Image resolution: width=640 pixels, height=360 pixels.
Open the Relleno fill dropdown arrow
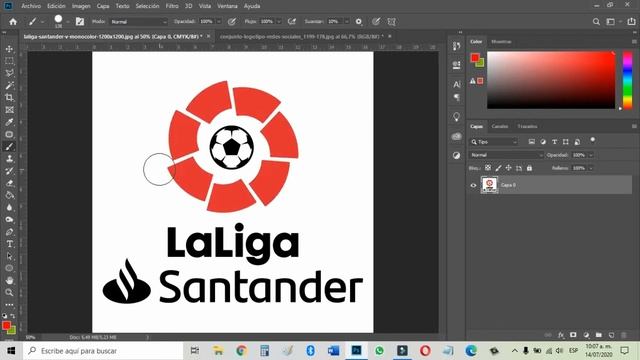pos(591,168)
